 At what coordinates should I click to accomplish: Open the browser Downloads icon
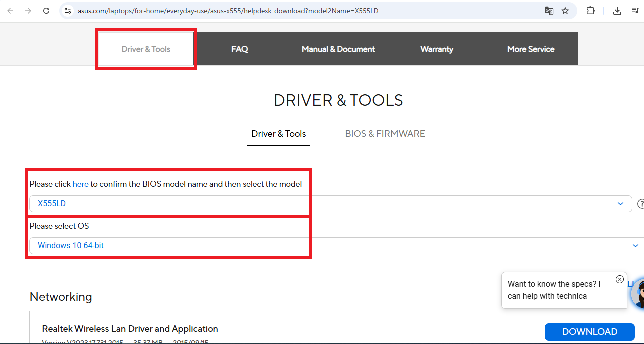[x=617, y=11]
